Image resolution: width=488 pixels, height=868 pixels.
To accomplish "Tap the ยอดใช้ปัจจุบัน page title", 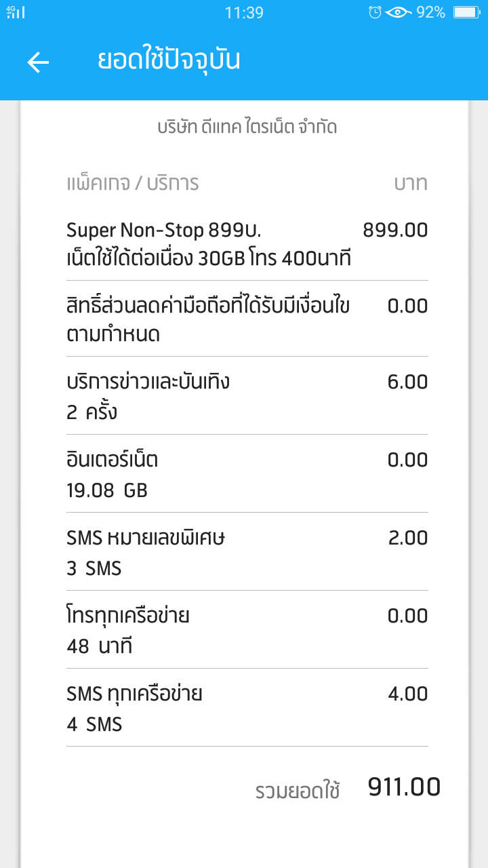I will pos(169,61).
